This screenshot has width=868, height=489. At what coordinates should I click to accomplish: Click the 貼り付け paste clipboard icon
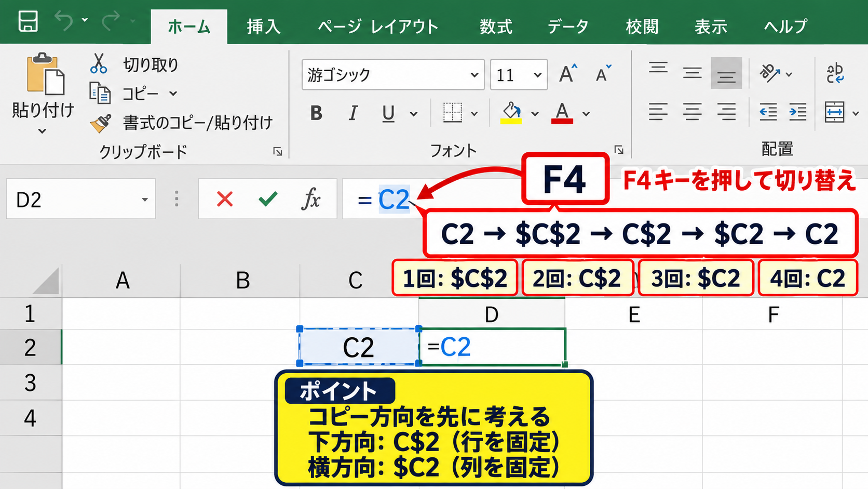(45, 74)
